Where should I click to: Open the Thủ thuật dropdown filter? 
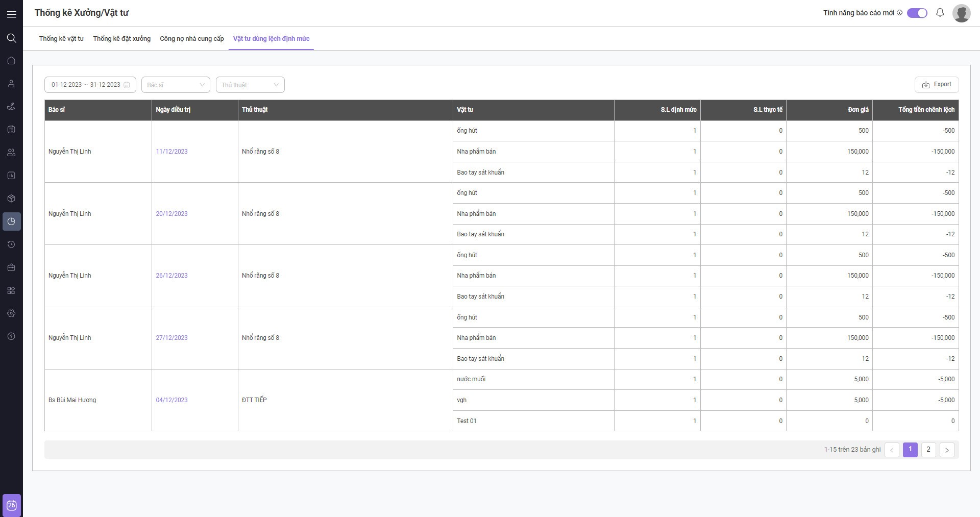click(x=250, y=85)
